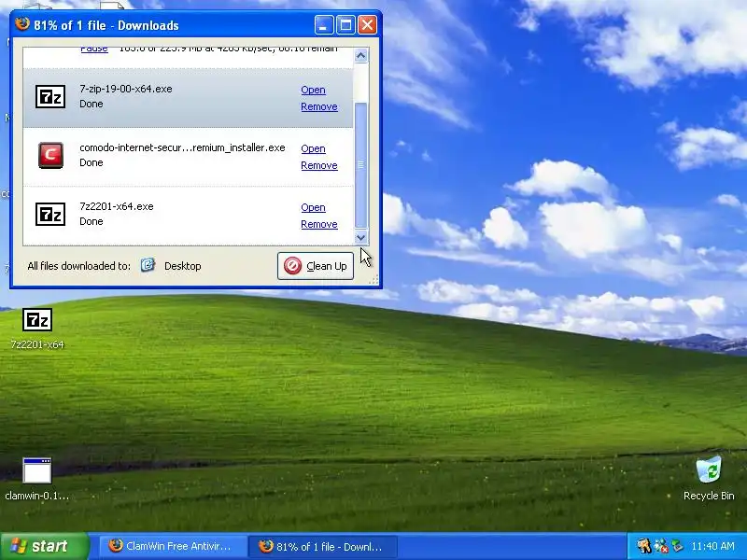The image size is (747, 560).
Task: Open the 7z2201-x64 desktop shortcut icon
Action: [x=37, y=319]
